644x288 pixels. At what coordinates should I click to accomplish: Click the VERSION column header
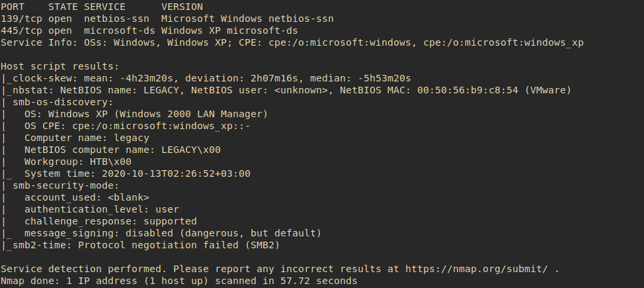[182, 7]
